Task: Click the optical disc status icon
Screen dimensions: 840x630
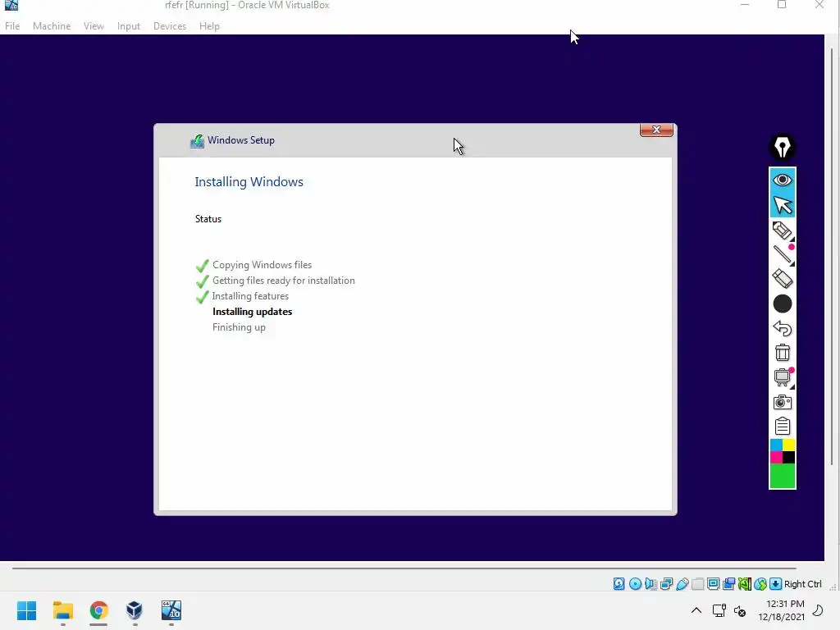Action: (x=635, y=584)
